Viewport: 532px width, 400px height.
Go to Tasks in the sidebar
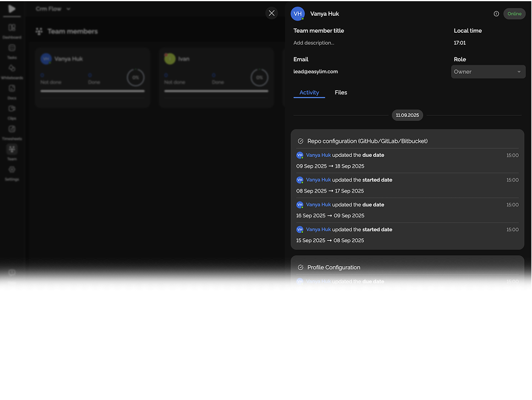12,49
